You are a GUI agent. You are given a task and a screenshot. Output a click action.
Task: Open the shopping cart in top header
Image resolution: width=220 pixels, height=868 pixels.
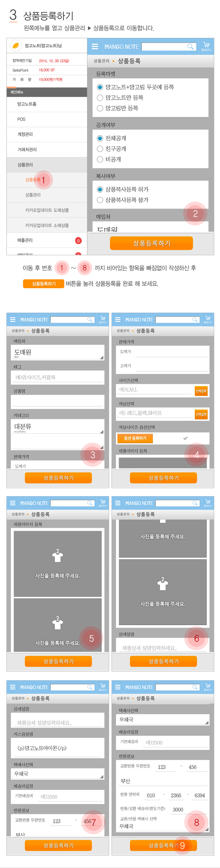[206, 46]
